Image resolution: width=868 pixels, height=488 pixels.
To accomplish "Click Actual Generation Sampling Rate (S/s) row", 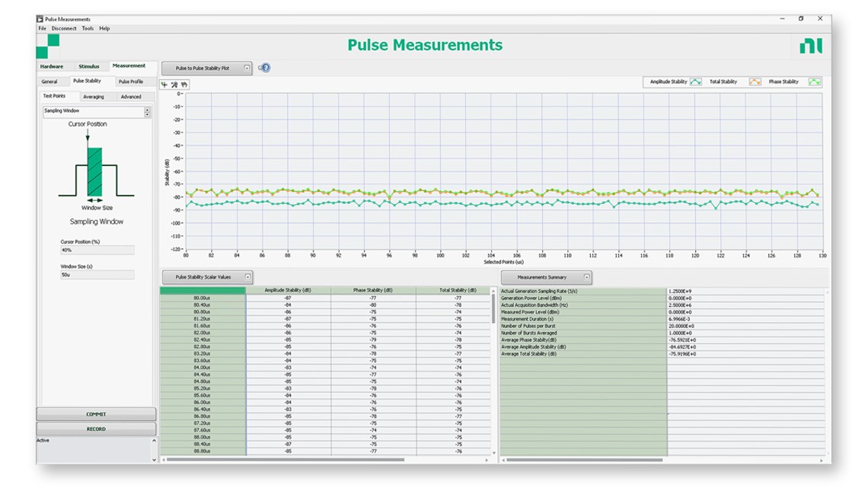I will pyautogui.click(x=583, y=292).
